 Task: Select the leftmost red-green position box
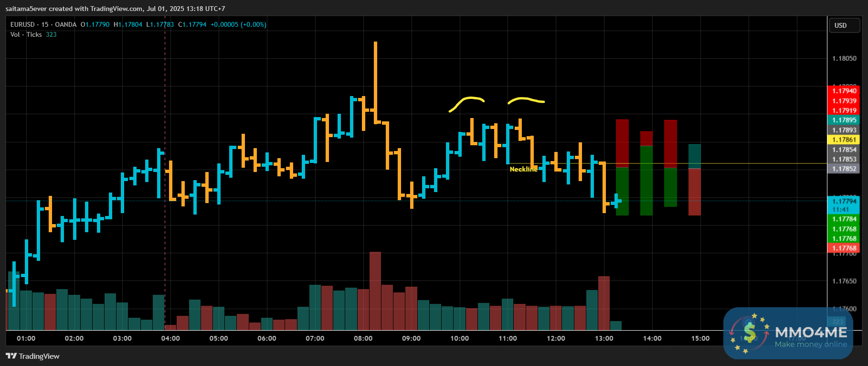click(x=622, y=167)
